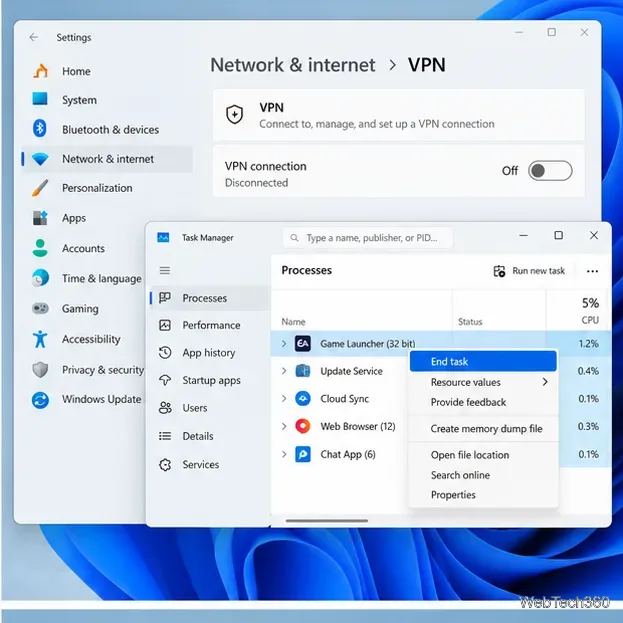This screenshot has width=623, height=623.
Task: Click the Services gear icon in Task Manager
Action: pos(165,464)
